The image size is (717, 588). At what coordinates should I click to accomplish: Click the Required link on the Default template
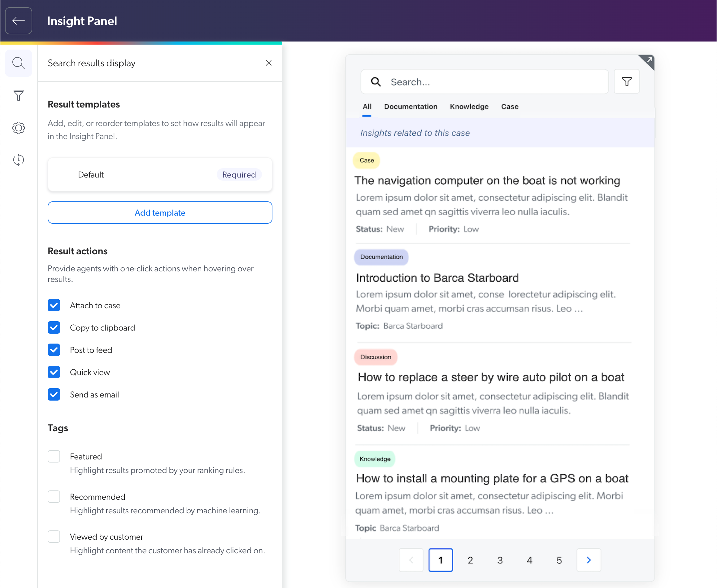(x=239, y=174)
